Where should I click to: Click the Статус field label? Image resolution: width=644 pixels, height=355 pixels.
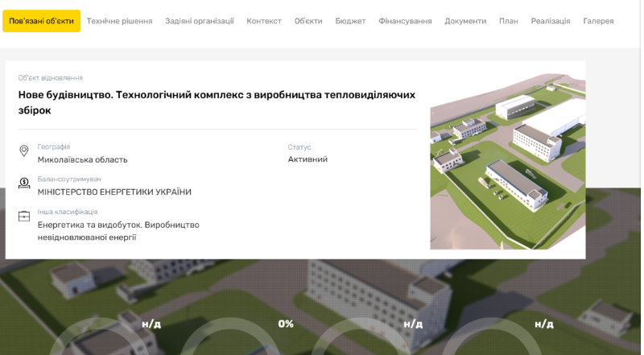pyautogui.click(x=299, y=147)
